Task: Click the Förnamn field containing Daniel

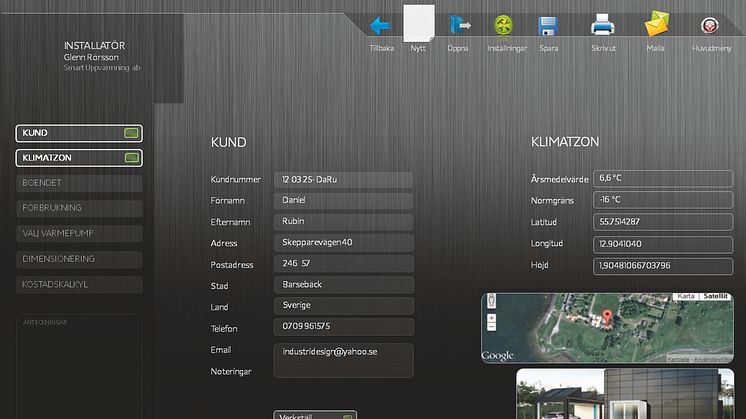Action: coord(344,201)
